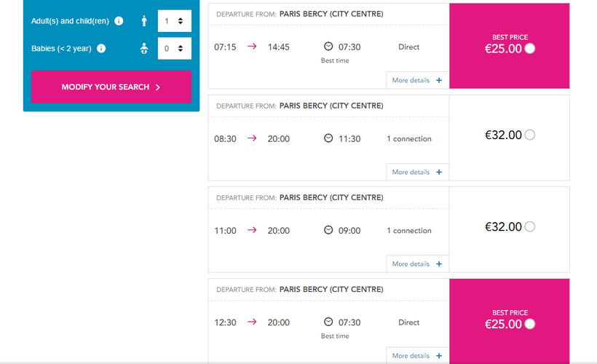
Task: Select €25.00 fare for 12:30 departure
Action: tap(529, 324)
